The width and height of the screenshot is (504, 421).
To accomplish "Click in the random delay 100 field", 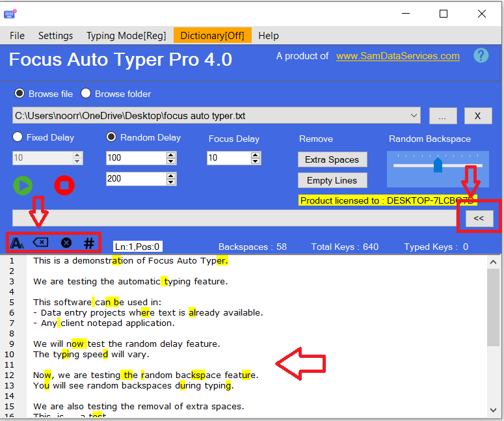I will click(137, 158).
